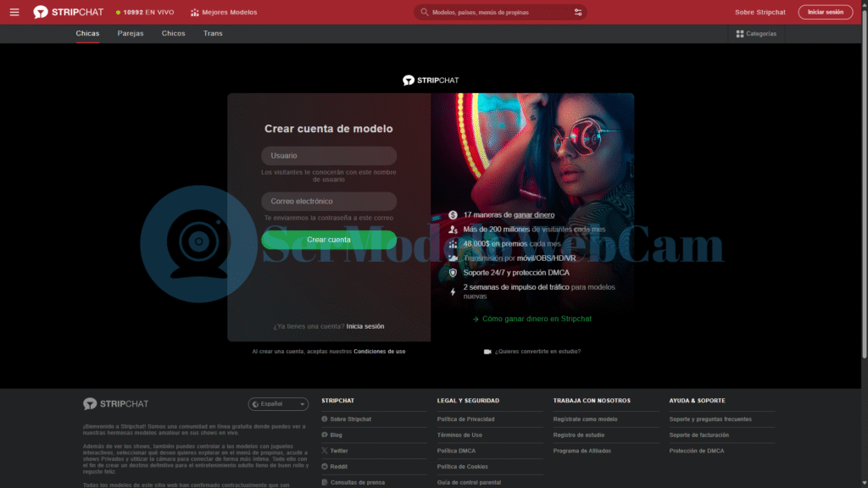Click the studio camera icon

click(487, 352)
